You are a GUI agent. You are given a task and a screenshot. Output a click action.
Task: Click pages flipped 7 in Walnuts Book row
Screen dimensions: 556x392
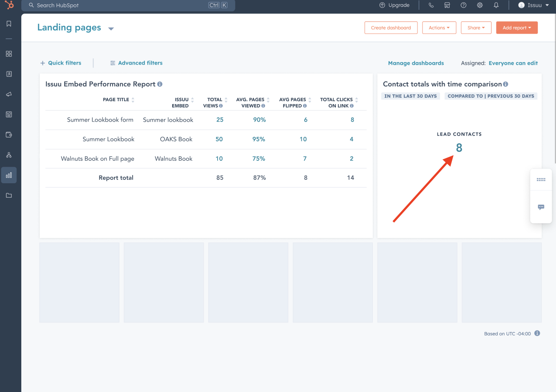tap(305, 159)
